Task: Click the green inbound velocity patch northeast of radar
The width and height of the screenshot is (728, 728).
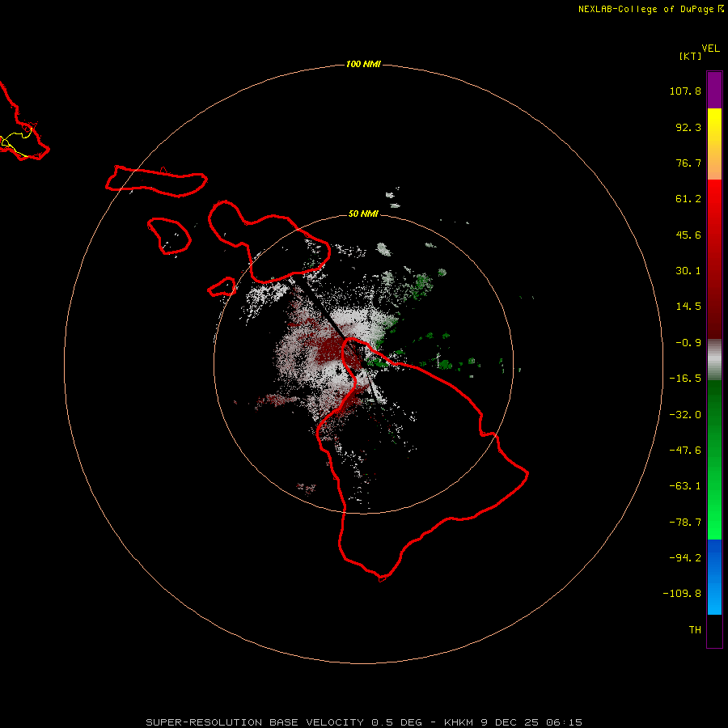Action: point(421,284)
